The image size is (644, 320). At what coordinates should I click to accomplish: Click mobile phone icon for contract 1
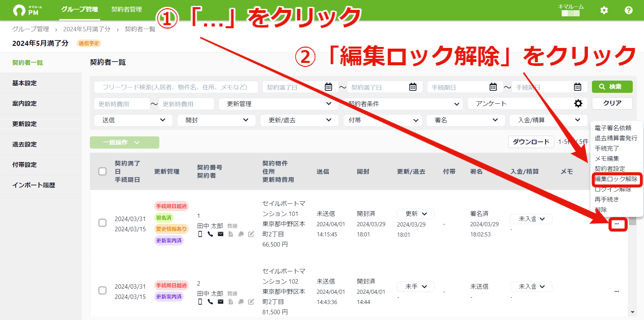[x=200, y=234]
